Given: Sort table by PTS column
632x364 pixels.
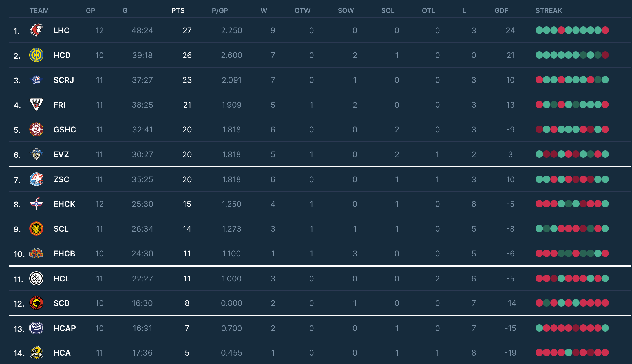Looking at the screenshot, I should tap(178, 11).
